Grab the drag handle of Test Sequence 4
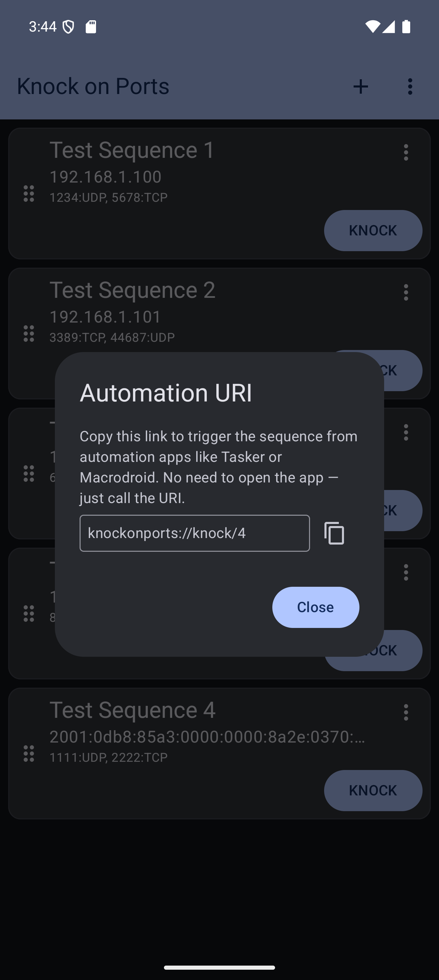Screen dimensions: 439x980 tap(29, 754)
